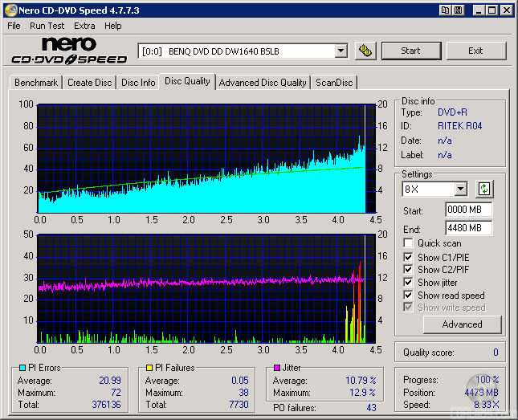Click the yellow PI Failures color swatch

(149, 368)
